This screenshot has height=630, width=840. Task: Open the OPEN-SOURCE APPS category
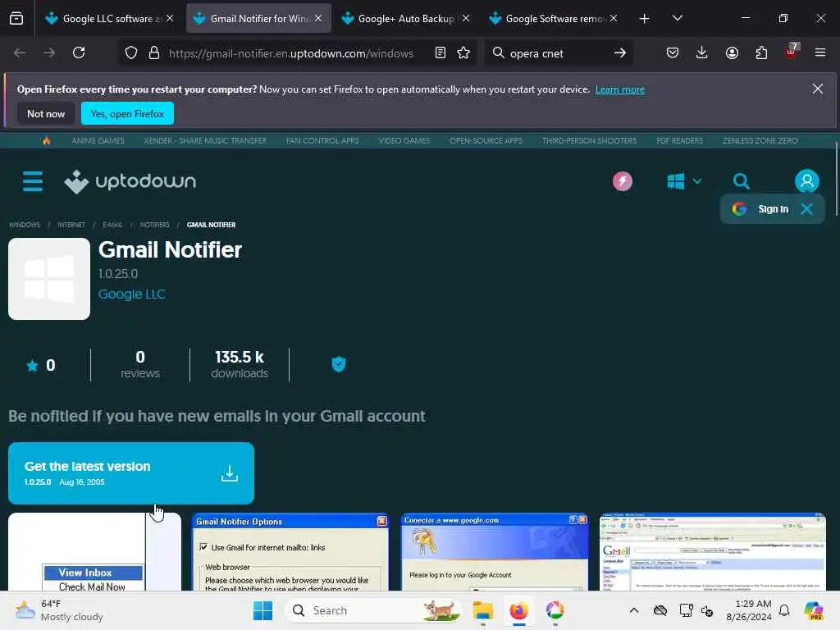click(486, 141)
